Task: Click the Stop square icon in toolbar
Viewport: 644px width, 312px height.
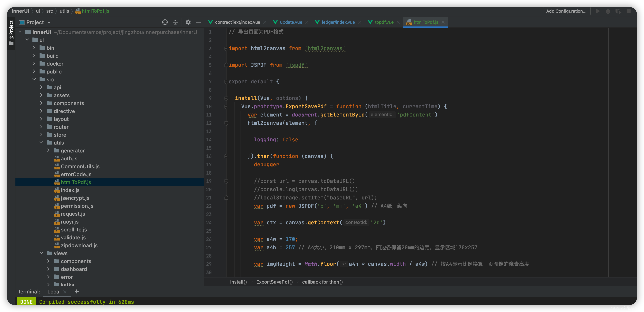Action: click(x=629, y=11)
